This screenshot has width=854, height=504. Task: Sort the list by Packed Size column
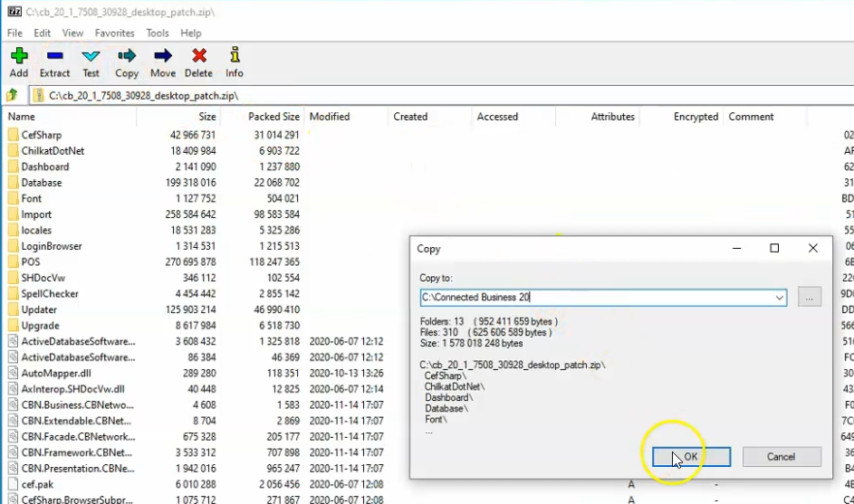point(273,117)
